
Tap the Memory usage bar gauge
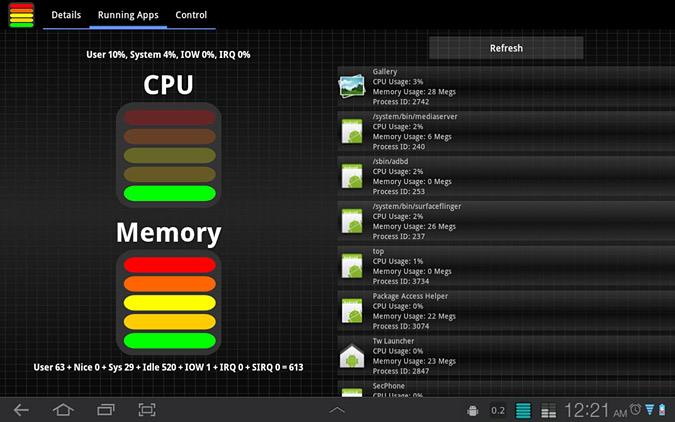pos(168,302)
